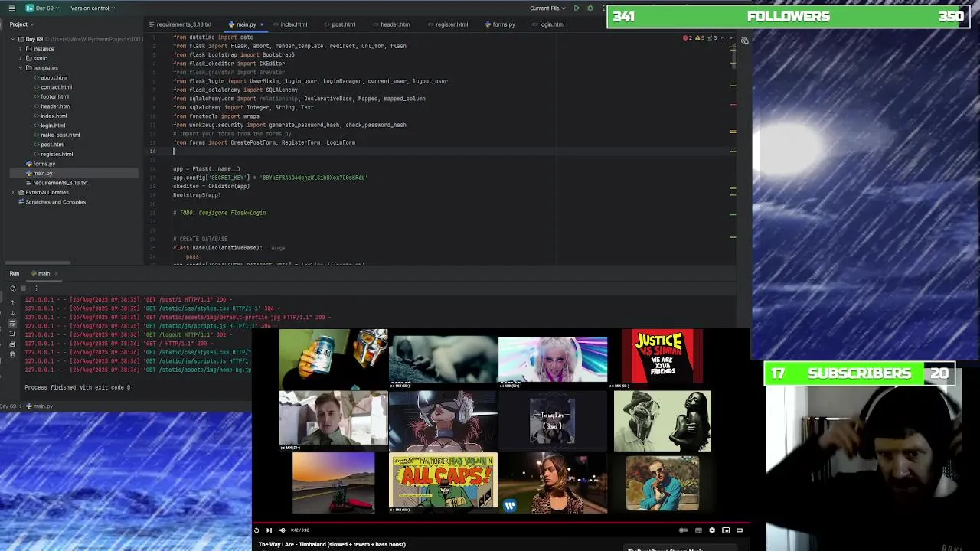The image size is (980, 551).
Task: Open YouTube player settings gear
Action: pyautogui.click(x=712, y=530)
